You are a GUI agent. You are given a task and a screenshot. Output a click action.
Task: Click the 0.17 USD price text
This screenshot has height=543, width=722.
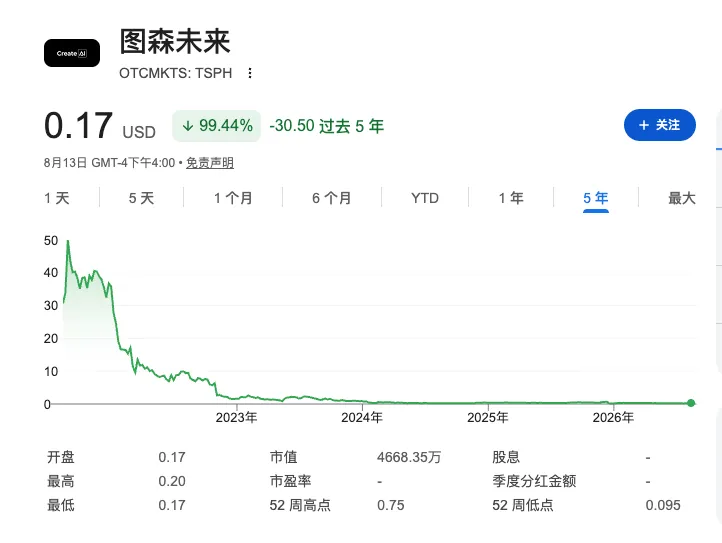(100, 125)
